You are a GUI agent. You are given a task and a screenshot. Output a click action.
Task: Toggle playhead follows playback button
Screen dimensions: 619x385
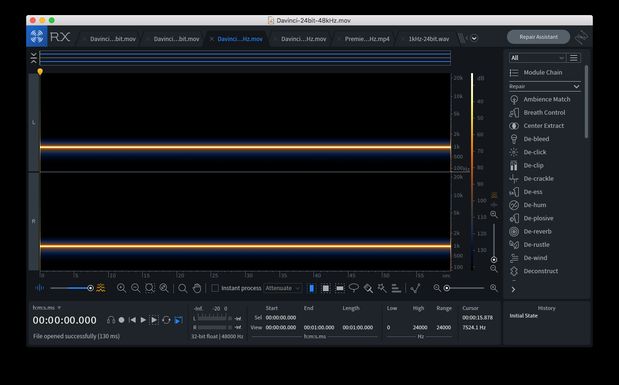[x=178, y=320]
